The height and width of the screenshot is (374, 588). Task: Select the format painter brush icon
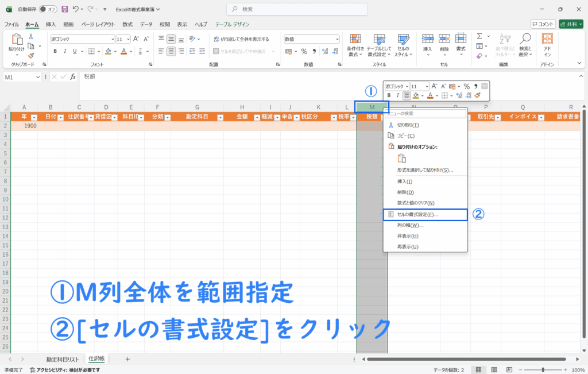tap(30, 55)
